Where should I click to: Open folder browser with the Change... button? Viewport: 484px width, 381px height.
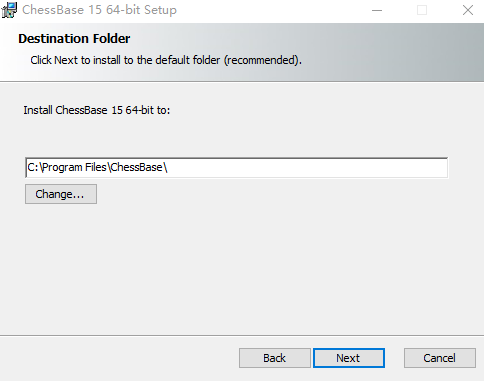pos(61,194)
